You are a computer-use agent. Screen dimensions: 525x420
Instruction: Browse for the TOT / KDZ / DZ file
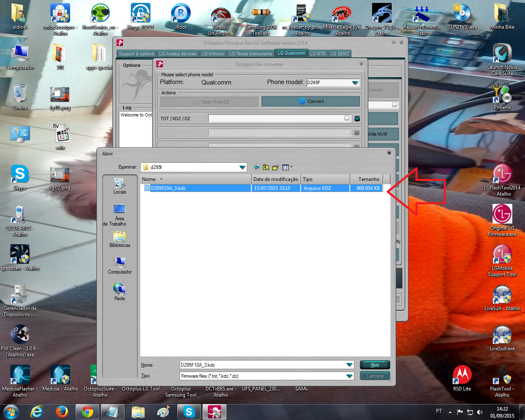[347, 119]
